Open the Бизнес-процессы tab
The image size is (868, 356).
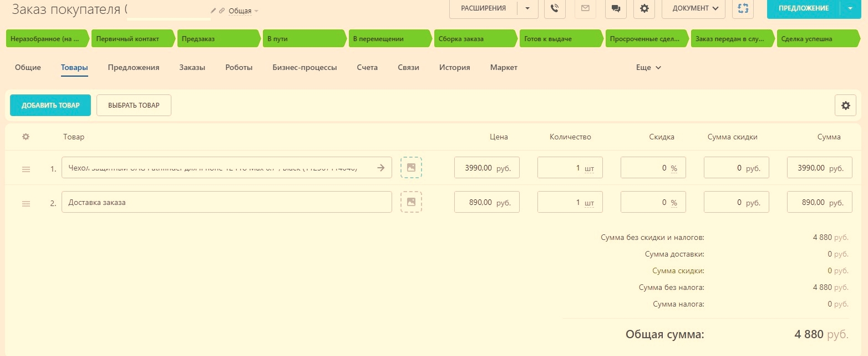(x=304, y=67)
